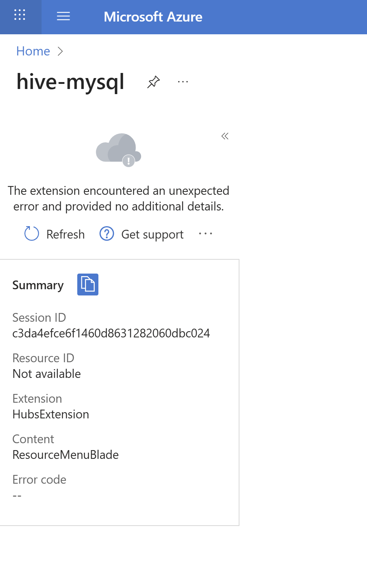367x588 pixels.
Task: Collapse the resource menu pane
Action: (x=225, y=136)
